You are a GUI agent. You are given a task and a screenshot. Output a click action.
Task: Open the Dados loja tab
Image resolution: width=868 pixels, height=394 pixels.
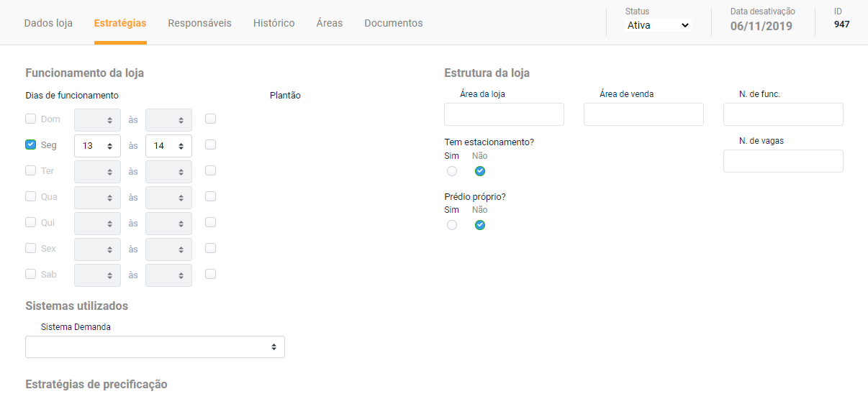tap(48, 23)
